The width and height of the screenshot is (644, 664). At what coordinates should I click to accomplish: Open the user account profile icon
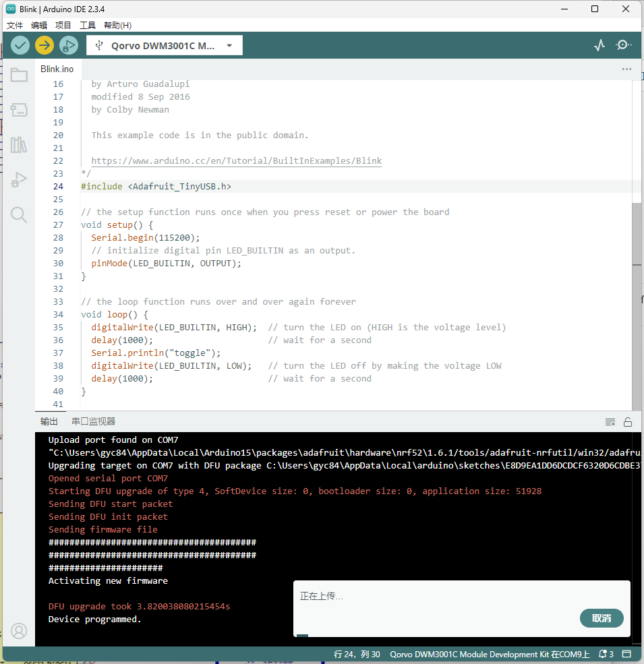click(19, 631)
